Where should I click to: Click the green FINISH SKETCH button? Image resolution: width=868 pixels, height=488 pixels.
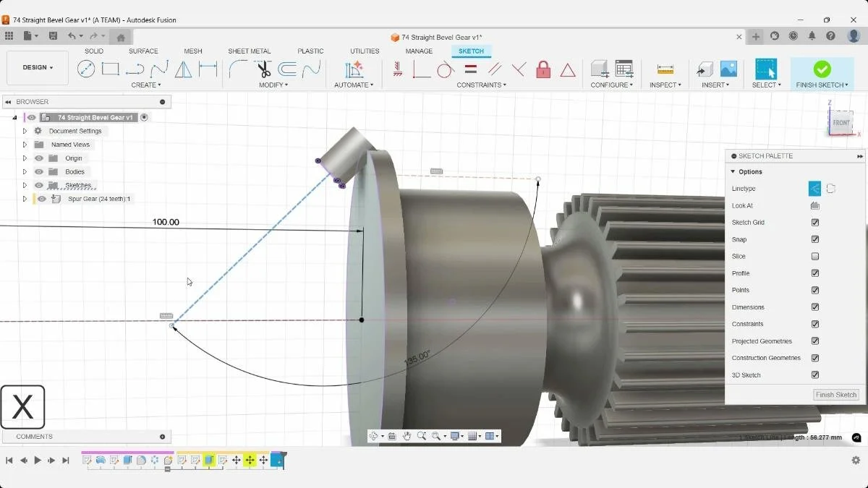coord(822,73)
